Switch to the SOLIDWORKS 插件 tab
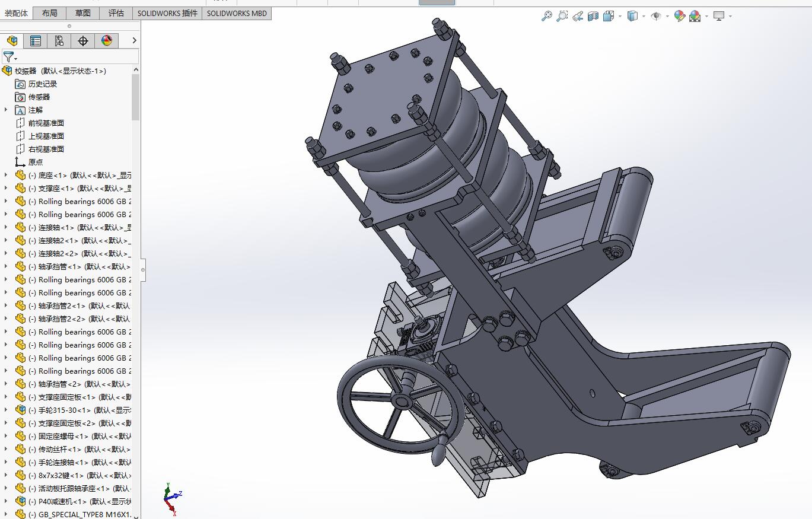812x519 pixels. [x=168, y=13]
